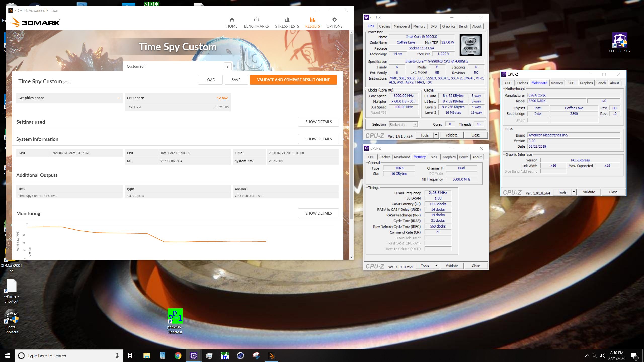This screenshot has width=644, height=362.
Task: Show details for System information
Action: [x=318, y=139]
